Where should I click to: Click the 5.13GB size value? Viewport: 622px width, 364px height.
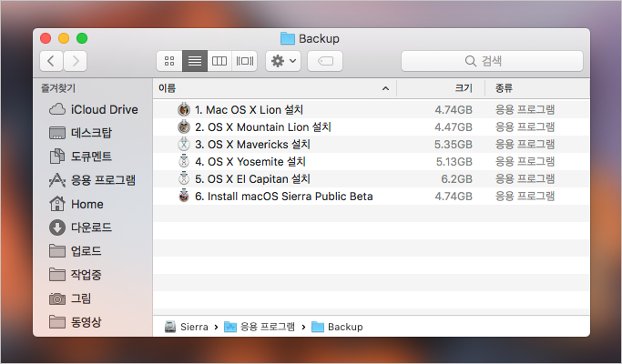coord(454,162)
